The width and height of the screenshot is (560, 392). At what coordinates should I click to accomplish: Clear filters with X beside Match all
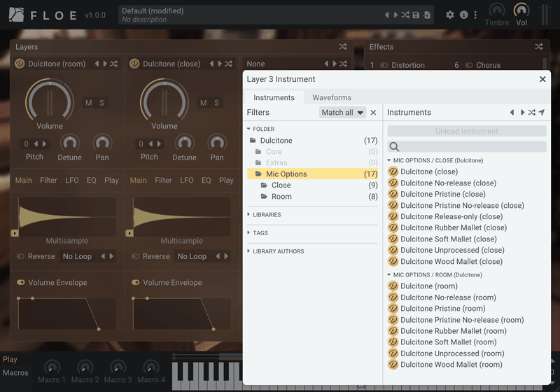pos(373,113)
